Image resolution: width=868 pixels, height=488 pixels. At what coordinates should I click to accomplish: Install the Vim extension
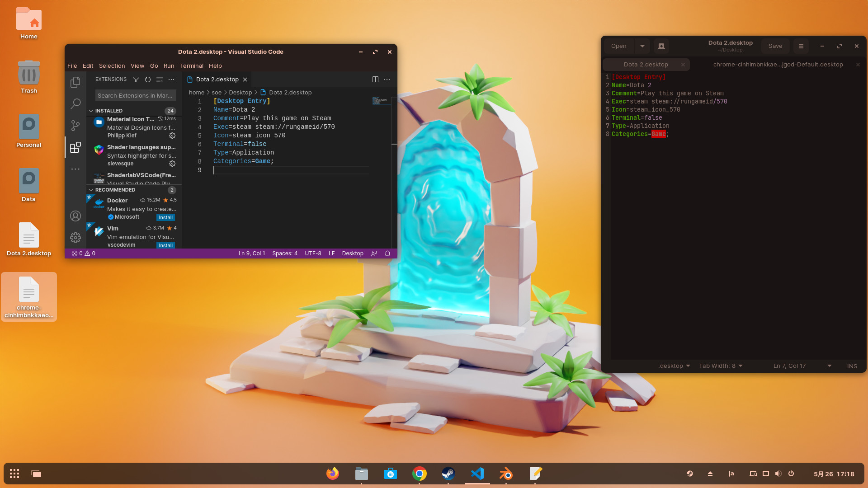tap(165, 245)
